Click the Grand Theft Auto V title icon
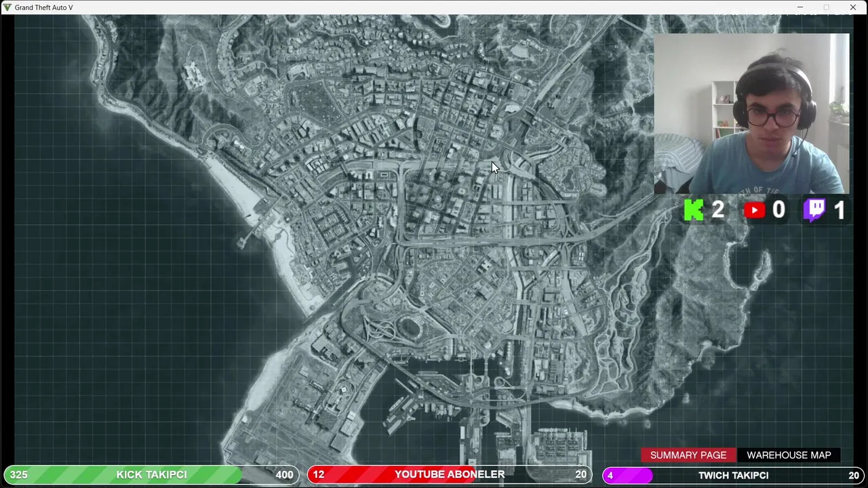Viewport: 868px width, 488px height. point(7,7)
